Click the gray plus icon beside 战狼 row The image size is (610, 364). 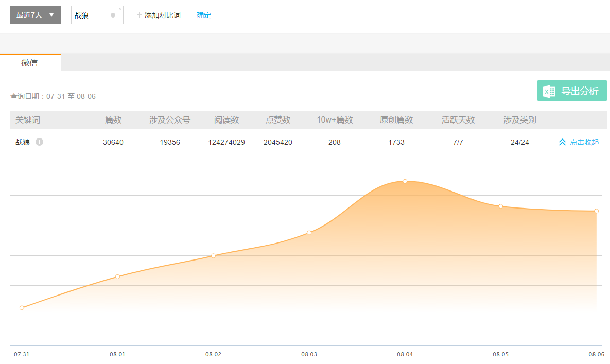coord(40,142)
